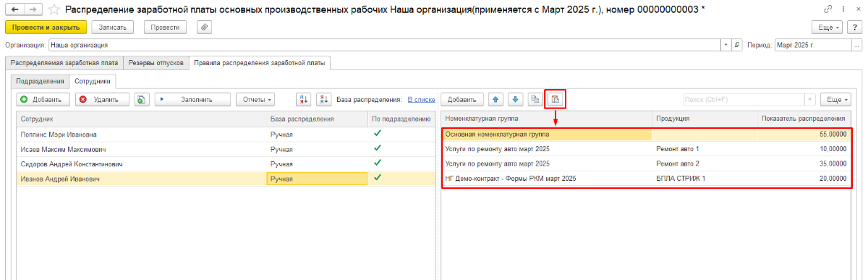Open the Сотрудники sub-tab
The image size is (868, 280).
click(93, 82)
